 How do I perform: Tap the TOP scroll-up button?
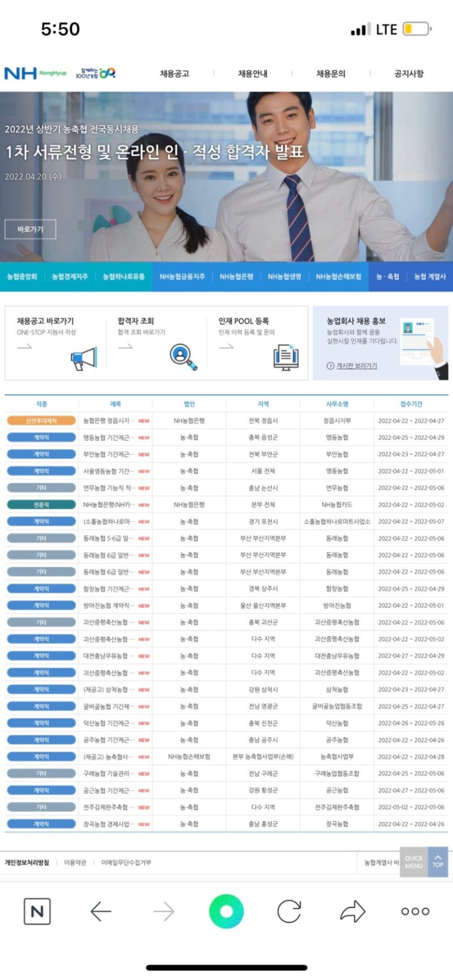click(438, 862)
